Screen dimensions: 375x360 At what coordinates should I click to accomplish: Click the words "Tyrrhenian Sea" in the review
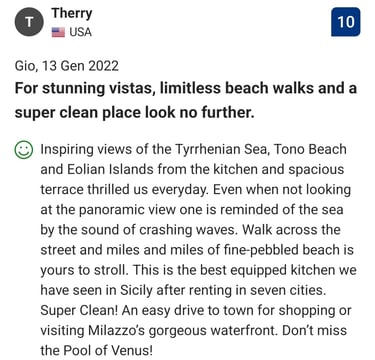(x=221, y=149)
